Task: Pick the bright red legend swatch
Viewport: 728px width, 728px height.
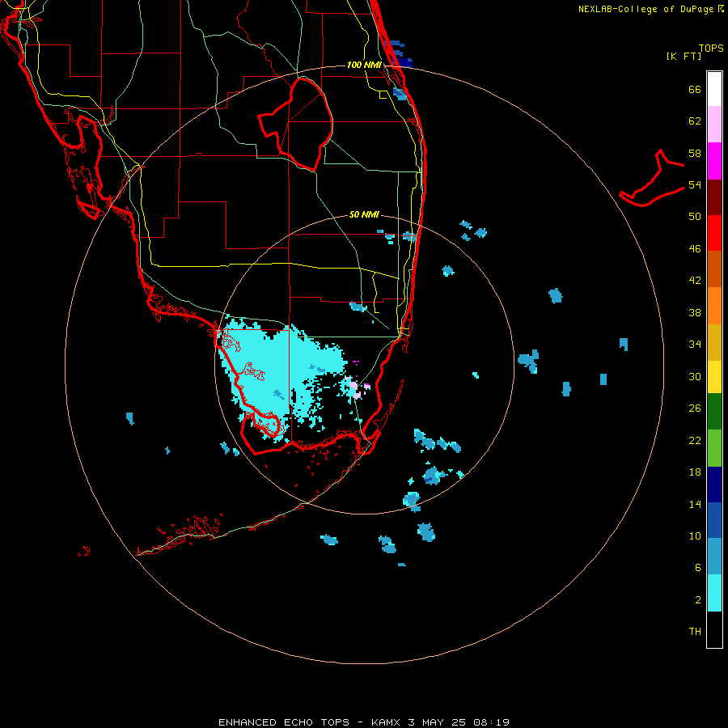Action: coord(714,233)
